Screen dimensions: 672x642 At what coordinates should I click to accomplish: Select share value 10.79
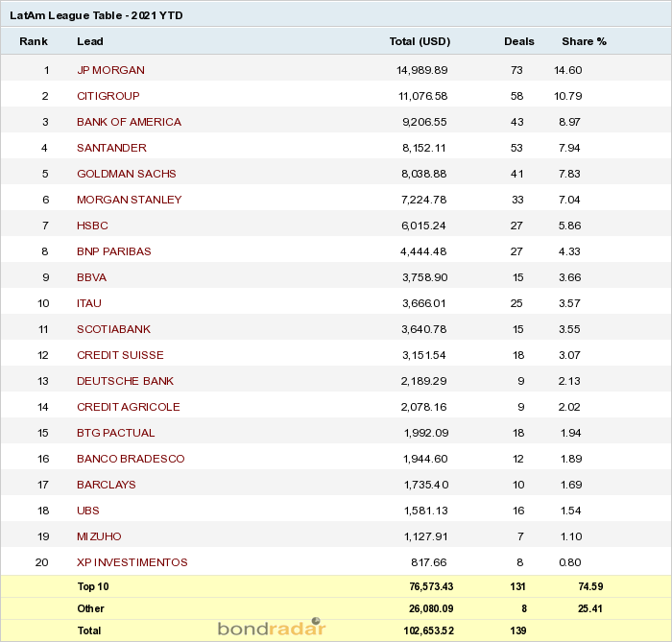[568, 96]
